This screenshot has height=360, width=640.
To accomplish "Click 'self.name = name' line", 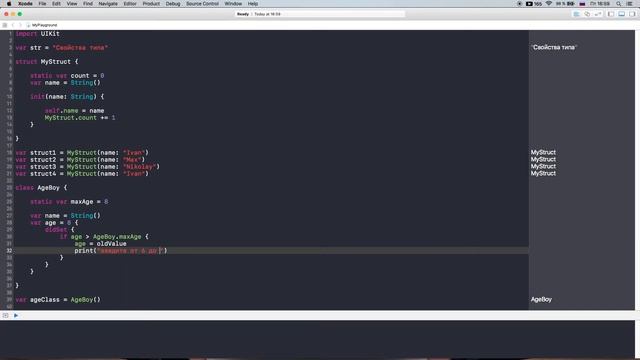I will click(x=74, y=111).
